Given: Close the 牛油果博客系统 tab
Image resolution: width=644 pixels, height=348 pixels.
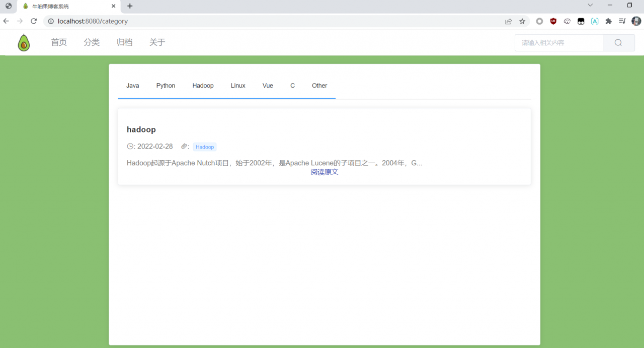Looking at the screenshot, I should (x=114, y=6).
